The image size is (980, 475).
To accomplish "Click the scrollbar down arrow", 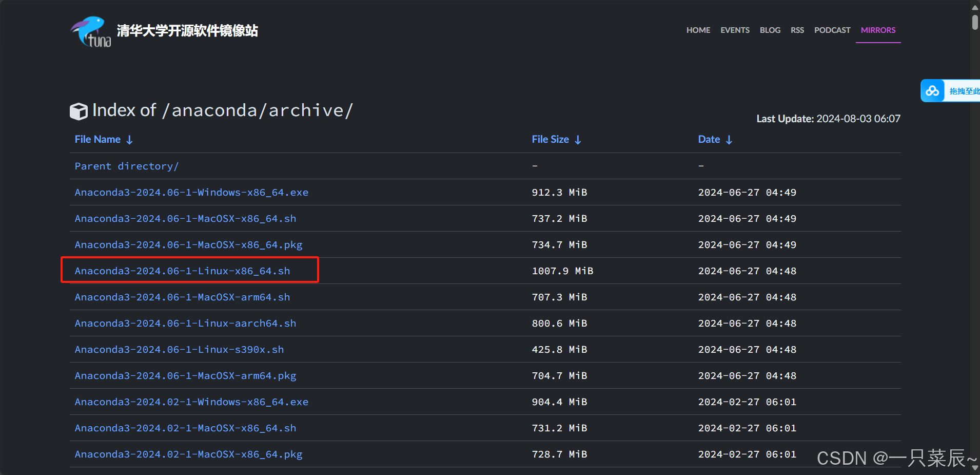I will click(975, 468).
